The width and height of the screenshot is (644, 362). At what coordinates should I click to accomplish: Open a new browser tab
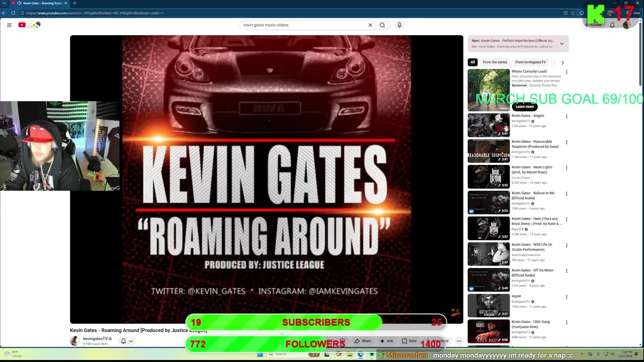click(74, 3)
